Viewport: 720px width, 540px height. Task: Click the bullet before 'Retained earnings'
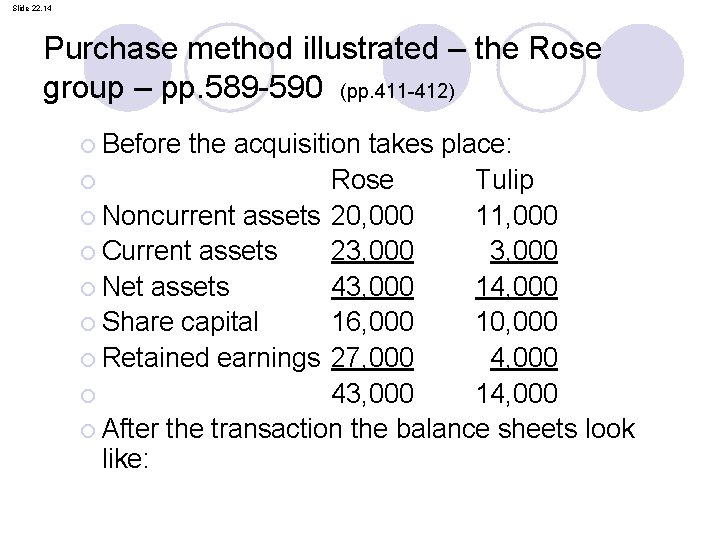pyautogui.click(x=88, y=360)
